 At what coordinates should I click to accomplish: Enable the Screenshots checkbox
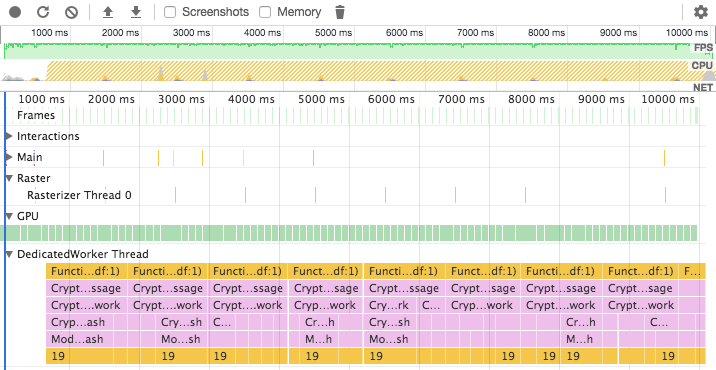click(x=170, y=12)
